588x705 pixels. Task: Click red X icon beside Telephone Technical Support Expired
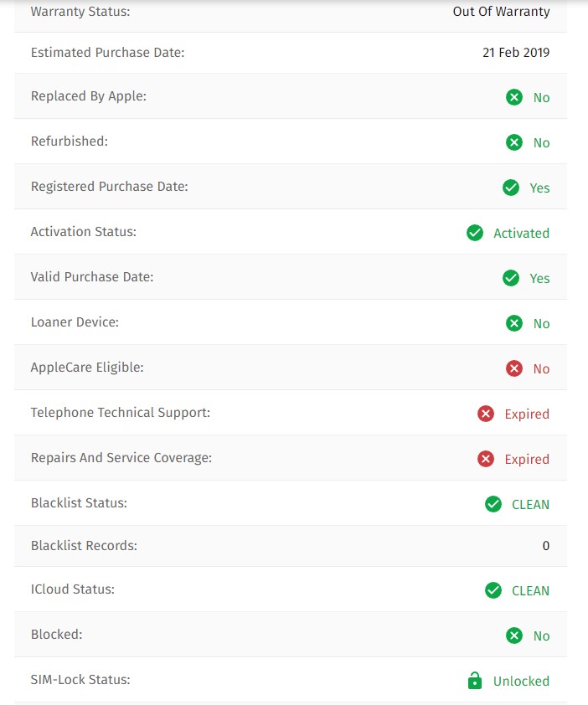486,414
